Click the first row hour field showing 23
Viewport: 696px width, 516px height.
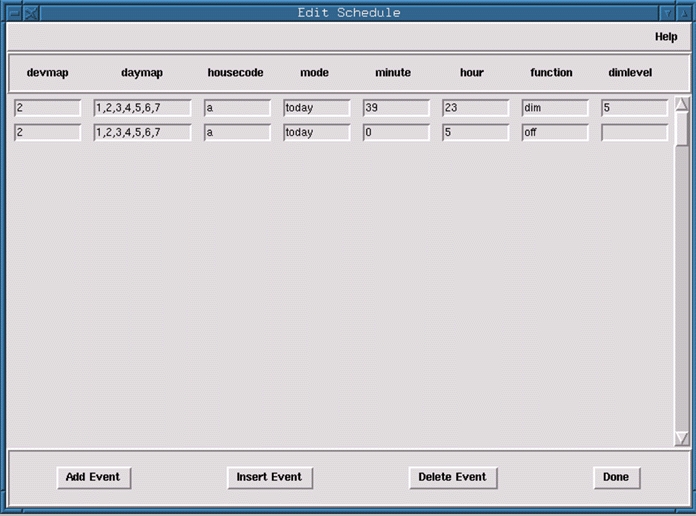coord(475,108)
